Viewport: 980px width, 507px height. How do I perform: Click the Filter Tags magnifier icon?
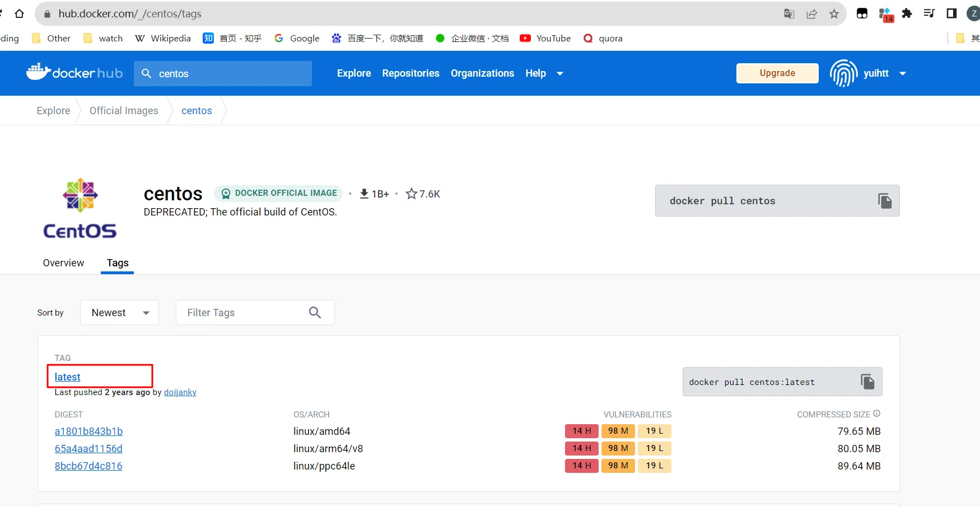(x=315, y=312)
